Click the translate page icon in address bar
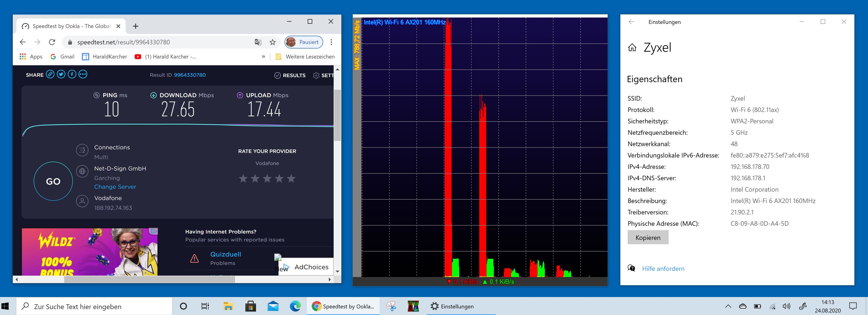868x315 pixels. (x=258, y=42)
